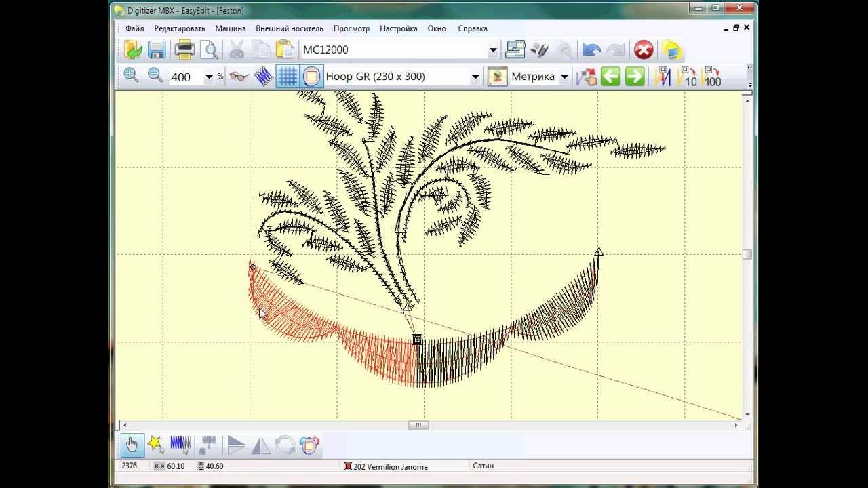Screen dimensions: 868x488
Task: Click the horizontal scrollbar thumb
Action: (418, 425)
